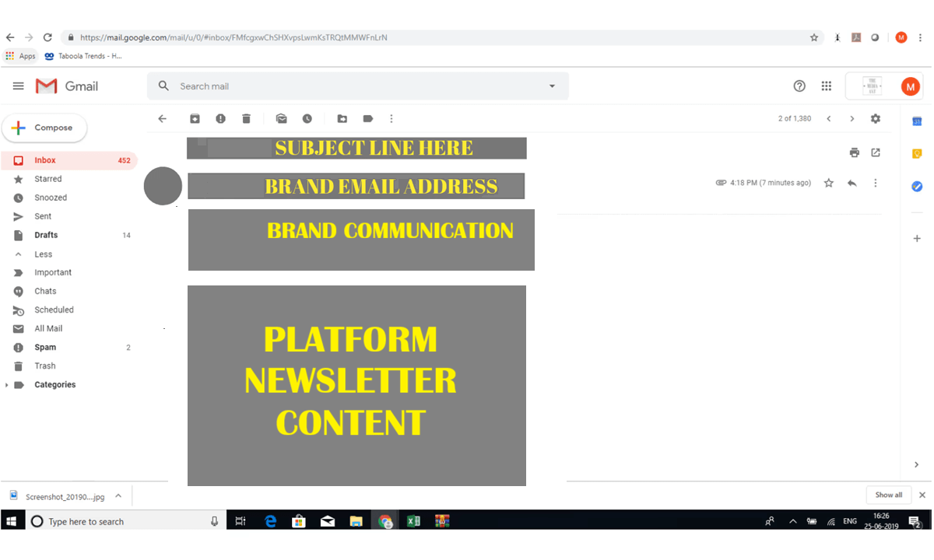Open the Move to folder icon

pos(342,119)
